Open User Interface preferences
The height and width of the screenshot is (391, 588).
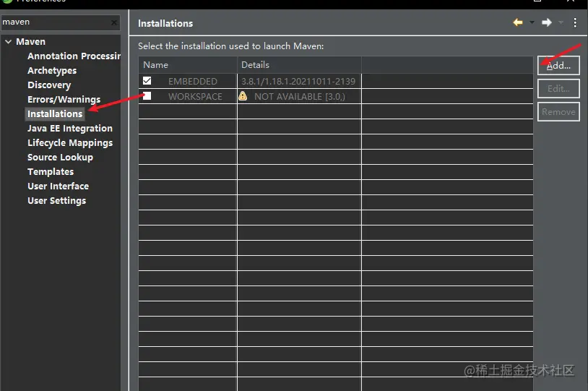pos(58,186)
